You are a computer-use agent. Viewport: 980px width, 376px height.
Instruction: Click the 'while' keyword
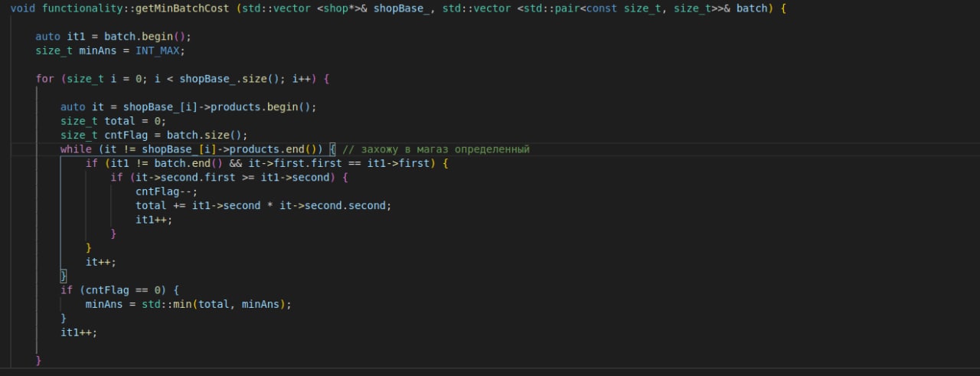(76, 149)
